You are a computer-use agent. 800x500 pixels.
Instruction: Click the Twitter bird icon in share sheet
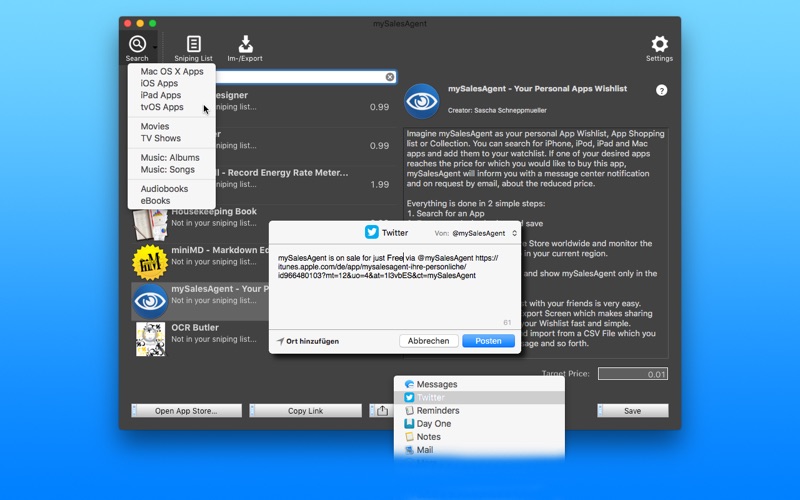point(371,233)
